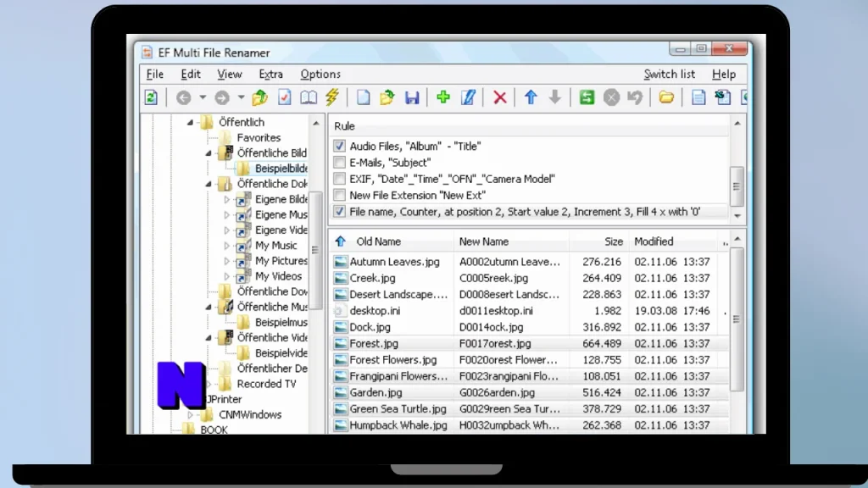Expand the Eigene Mus tree node
This screenshot has width=868, height=488.
tap(226, 214)
